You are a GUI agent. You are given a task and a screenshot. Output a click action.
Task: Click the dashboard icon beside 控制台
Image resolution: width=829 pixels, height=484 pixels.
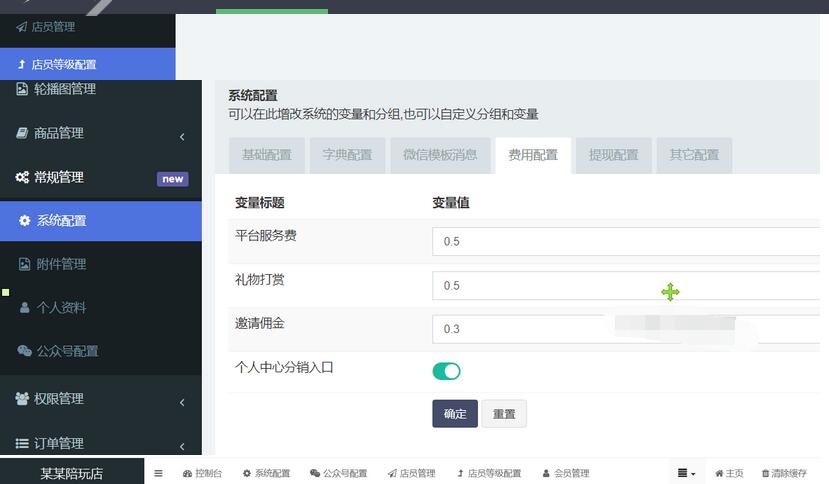(187, 473)
